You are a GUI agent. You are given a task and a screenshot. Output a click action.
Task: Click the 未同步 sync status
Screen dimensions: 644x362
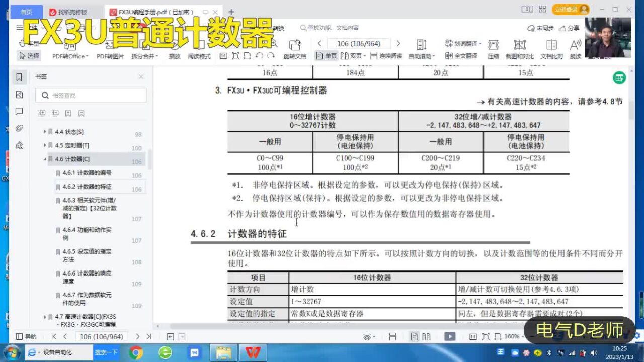click(540, 28)
